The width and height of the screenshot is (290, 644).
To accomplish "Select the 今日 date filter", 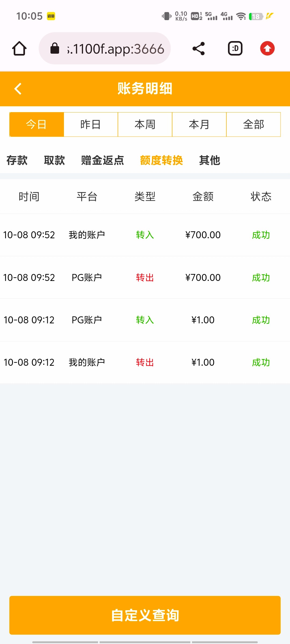I will tap(37, 125).
